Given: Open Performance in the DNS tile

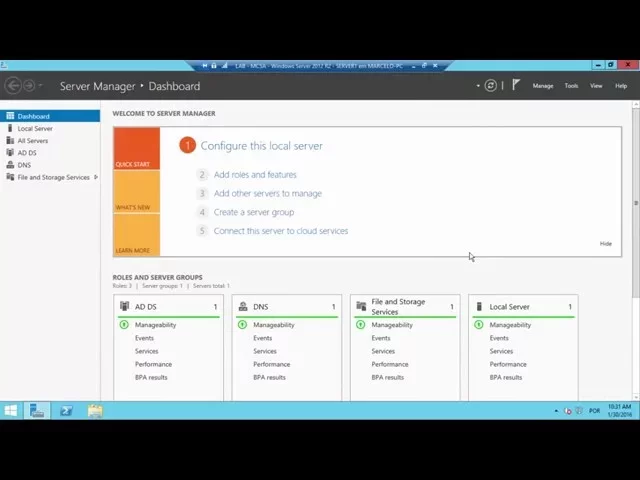Looking at the screenshot, I should pos(271,364).
